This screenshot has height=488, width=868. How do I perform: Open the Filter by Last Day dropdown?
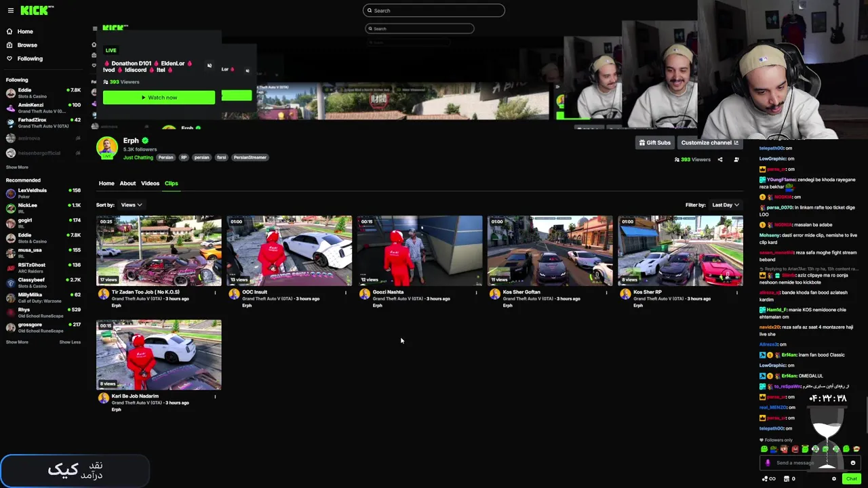pyautogui.click(x=725, y=205)
